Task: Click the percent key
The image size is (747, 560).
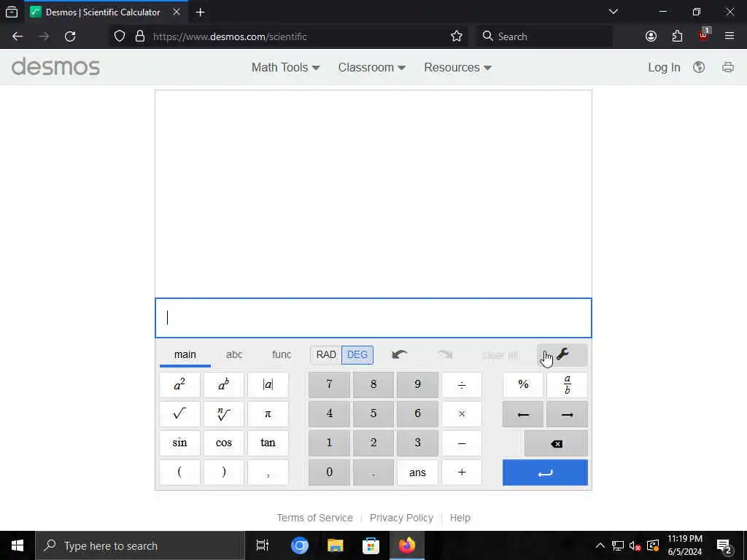Action: (x=523, y=384)
